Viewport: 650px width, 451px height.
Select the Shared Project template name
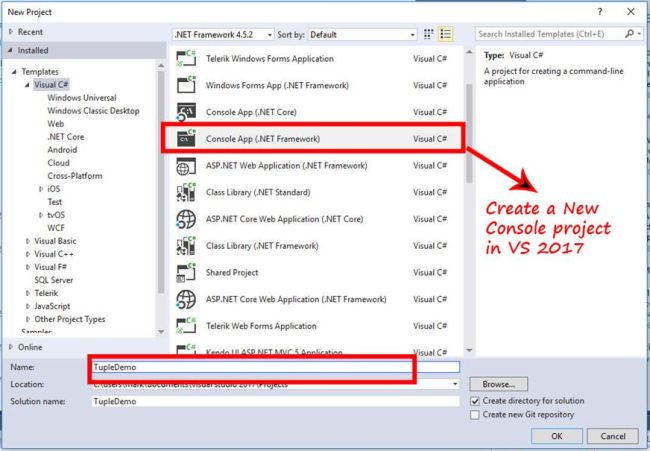232,272
